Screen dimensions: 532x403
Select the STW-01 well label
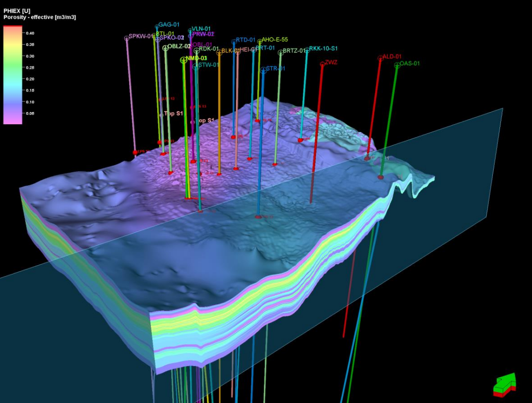pyautogui.click(x=209, y=64)
